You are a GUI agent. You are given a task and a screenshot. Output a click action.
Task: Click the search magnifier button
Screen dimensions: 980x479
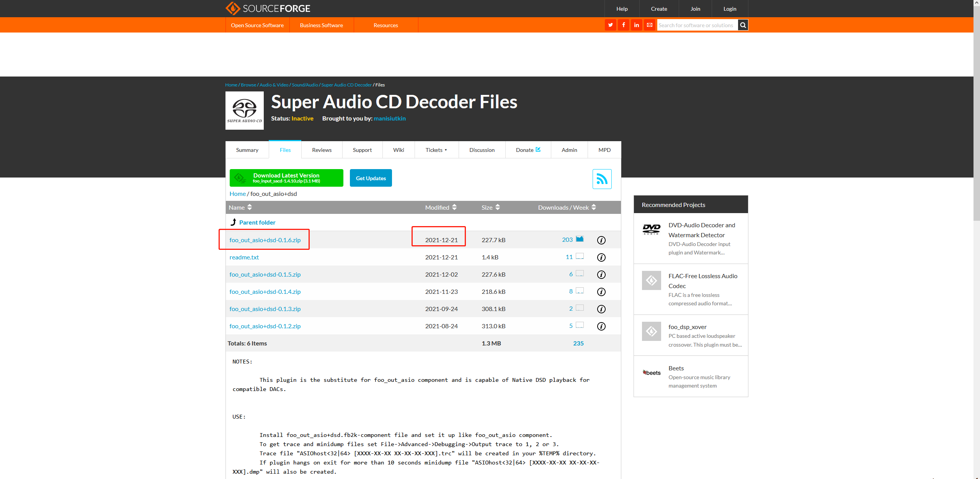coord(743,25)
